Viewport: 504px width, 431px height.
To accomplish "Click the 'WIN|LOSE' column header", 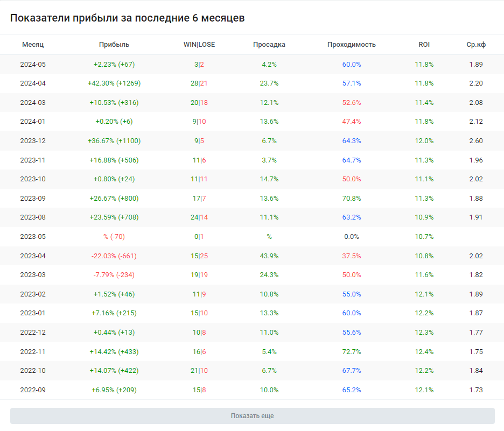I will [199, 45].
